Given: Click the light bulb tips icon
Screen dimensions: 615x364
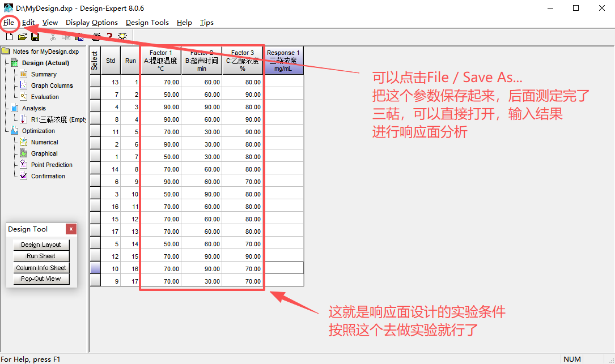Looking at the screenshot, I should pyautogui.click(x=122, y=37).
